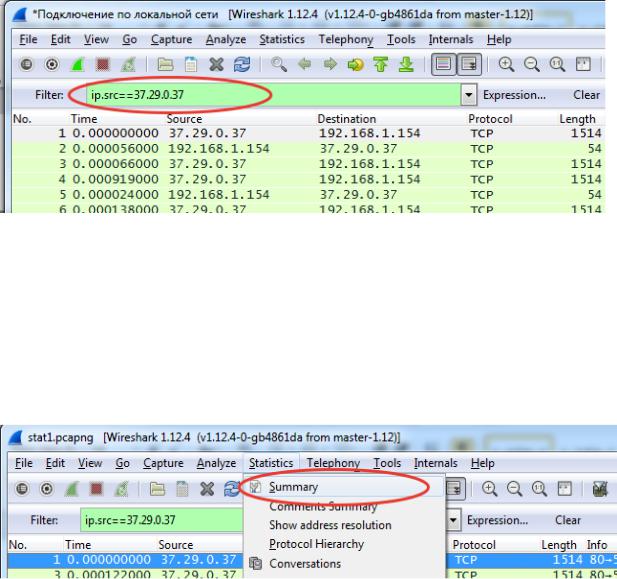
Task: Open a capture file in Подключение window
Action: point(165,64)
